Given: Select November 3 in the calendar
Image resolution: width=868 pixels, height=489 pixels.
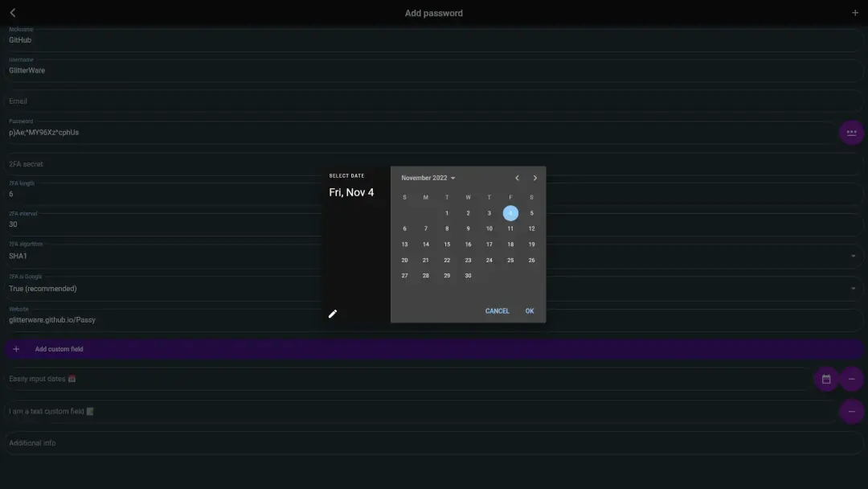Looking at the screenshot, I should (489, 213).
